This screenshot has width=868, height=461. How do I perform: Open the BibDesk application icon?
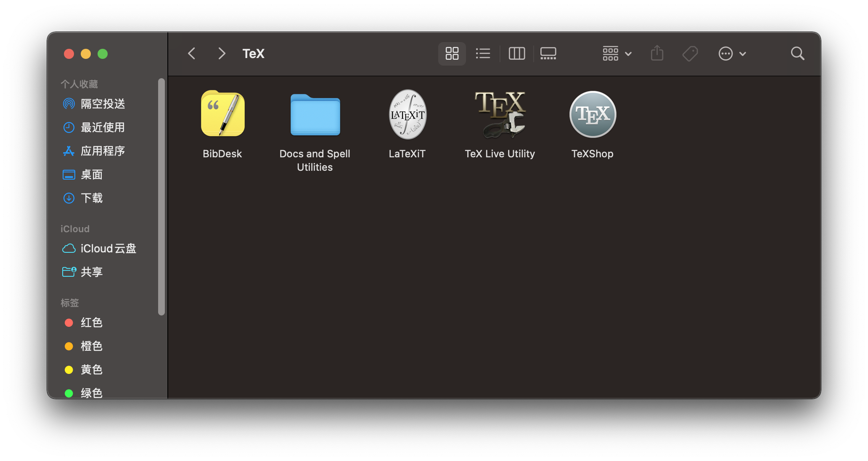pyautogui.click(x=222, y=114)
